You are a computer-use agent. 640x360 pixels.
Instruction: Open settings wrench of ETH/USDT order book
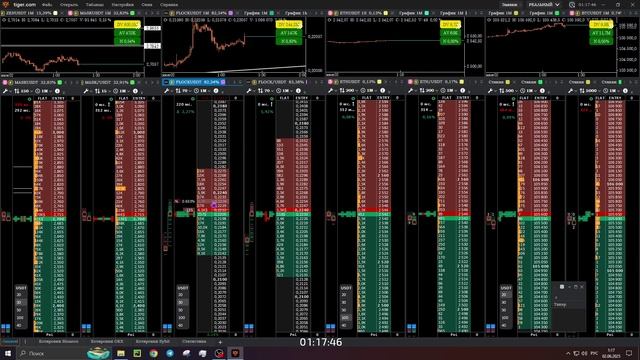(x=411, y=91)
